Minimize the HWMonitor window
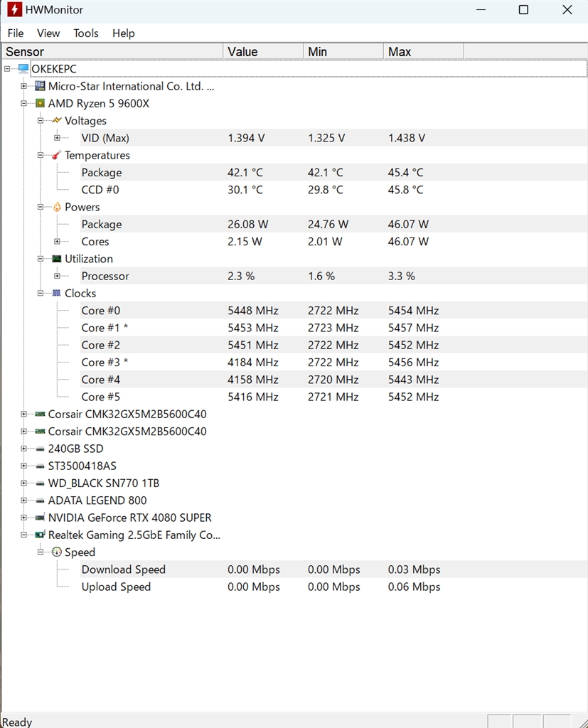Screen dimensions: 588x728 (x=481, y=10)
